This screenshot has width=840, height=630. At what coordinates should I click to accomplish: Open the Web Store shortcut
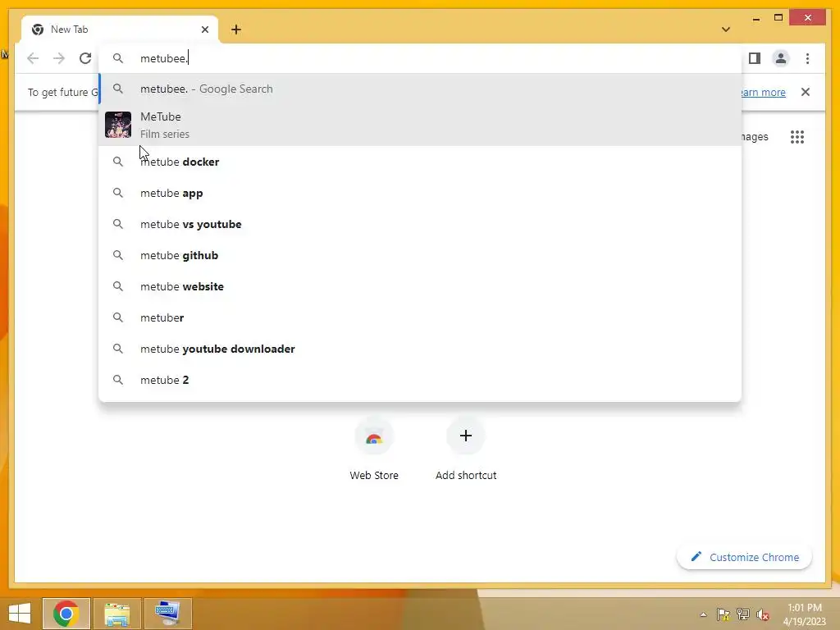(x=374, y=450)
